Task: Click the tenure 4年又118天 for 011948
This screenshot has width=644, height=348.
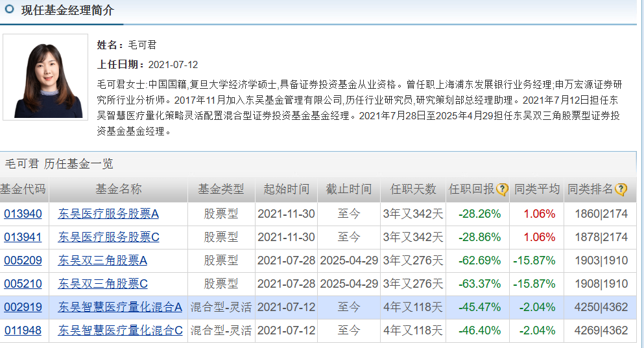Action: coord(413,331)
